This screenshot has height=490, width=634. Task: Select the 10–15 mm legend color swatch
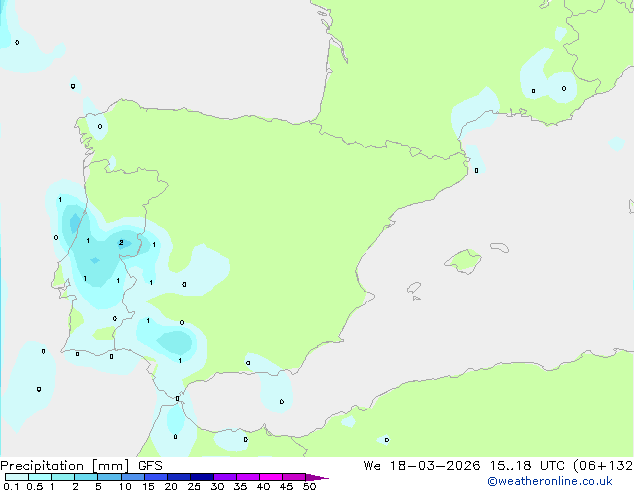[x=132, y=477]
